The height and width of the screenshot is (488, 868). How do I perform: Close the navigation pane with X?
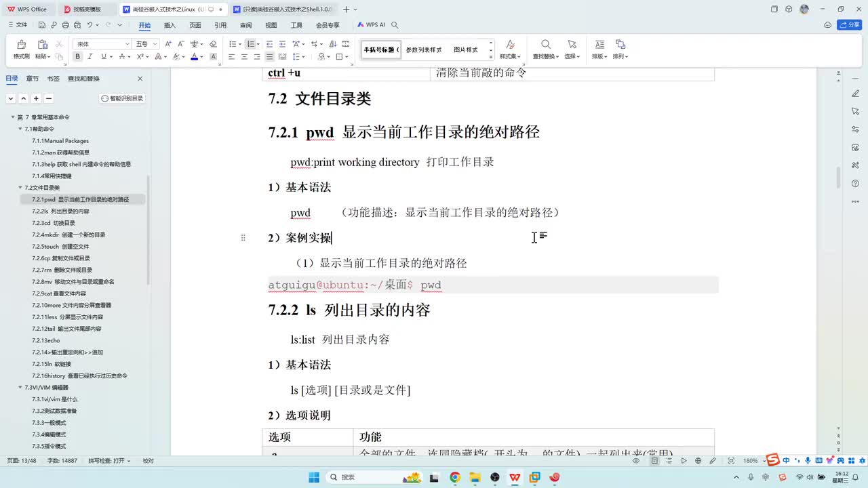(140, 79)
